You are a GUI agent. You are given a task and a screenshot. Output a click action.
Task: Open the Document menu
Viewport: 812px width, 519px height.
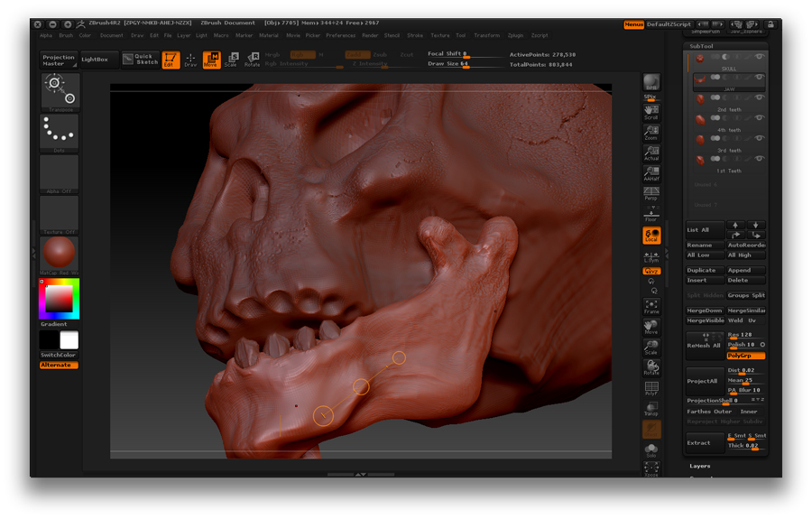click(x=111, y=36)
